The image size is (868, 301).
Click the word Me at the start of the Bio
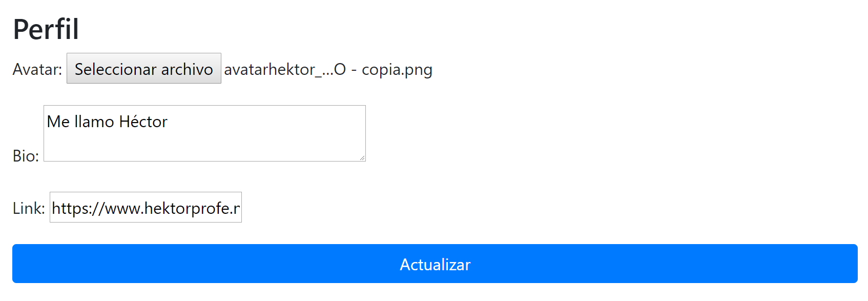click(x=58, y=122)
